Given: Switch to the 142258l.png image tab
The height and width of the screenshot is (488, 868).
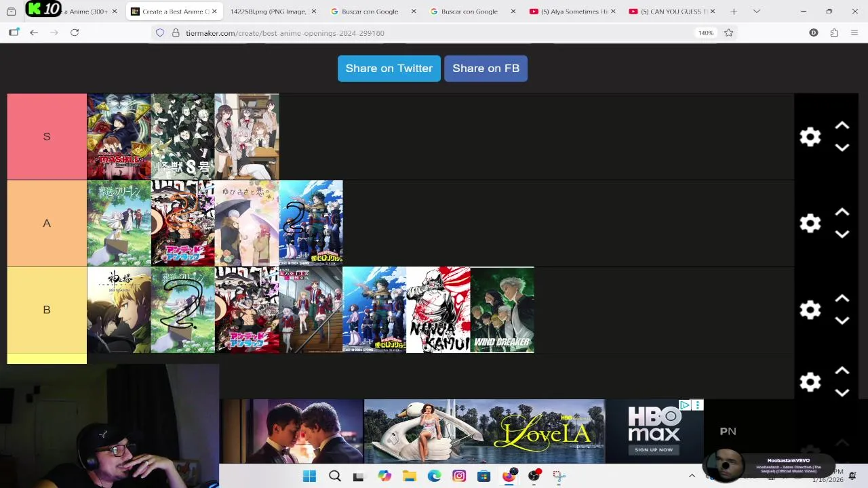Looking at the screenshot, I should 268,12.
